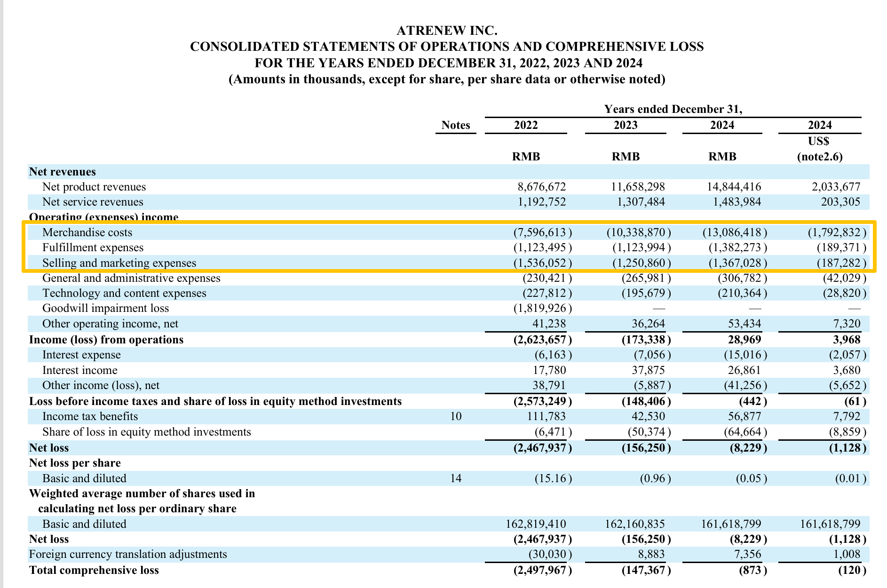Select the 53,434 other operating income value
Viewport: 887px width, 588px height.
(x=744, y=324)
